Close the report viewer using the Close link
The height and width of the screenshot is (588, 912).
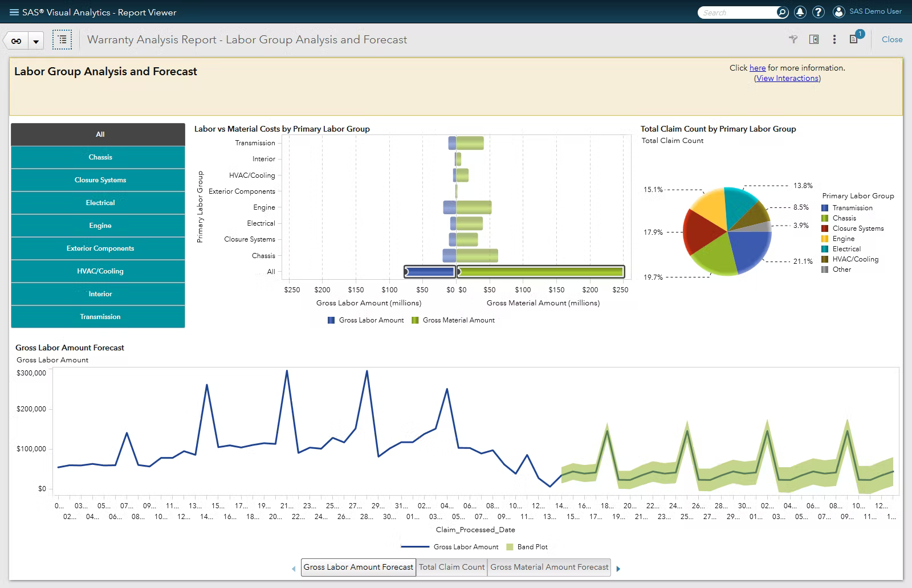tap(892, 39)
